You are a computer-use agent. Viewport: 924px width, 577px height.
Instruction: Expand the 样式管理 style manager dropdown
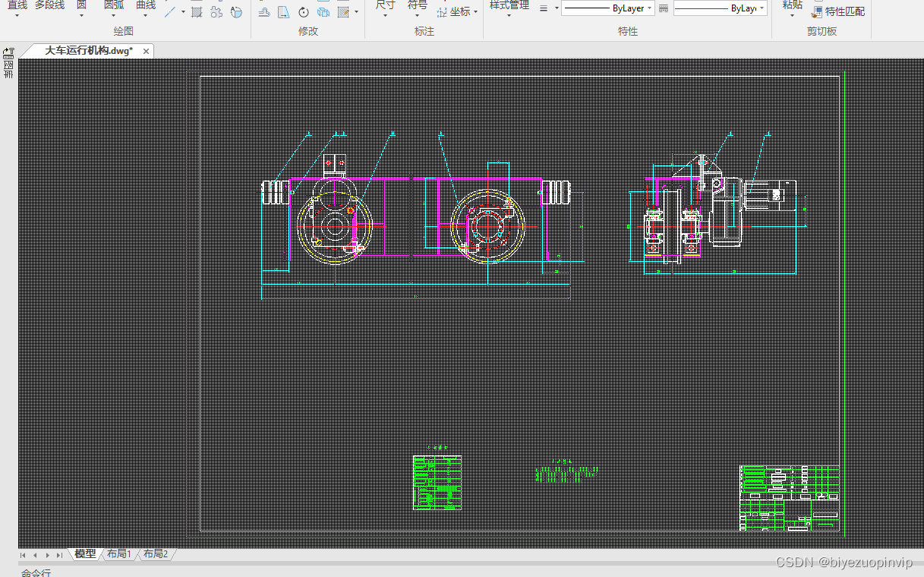[509, 15]
